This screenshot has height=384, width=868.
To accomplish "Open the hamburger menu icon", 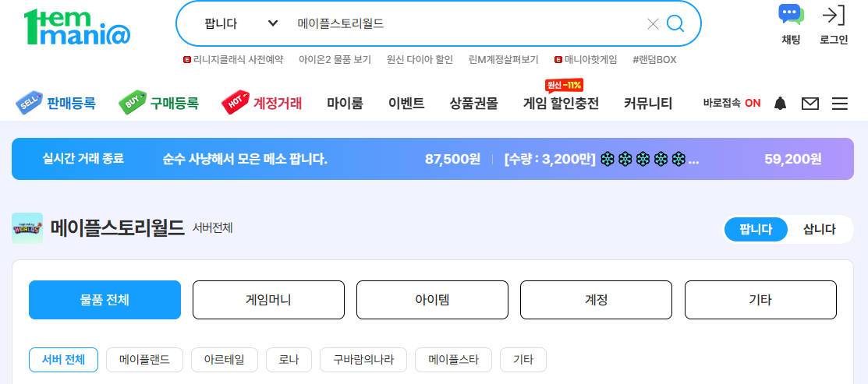I will [840, 104].
